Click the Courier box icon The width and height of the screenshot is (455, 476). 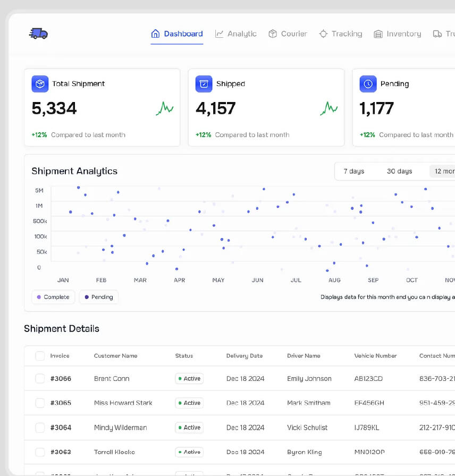[273, 33]
